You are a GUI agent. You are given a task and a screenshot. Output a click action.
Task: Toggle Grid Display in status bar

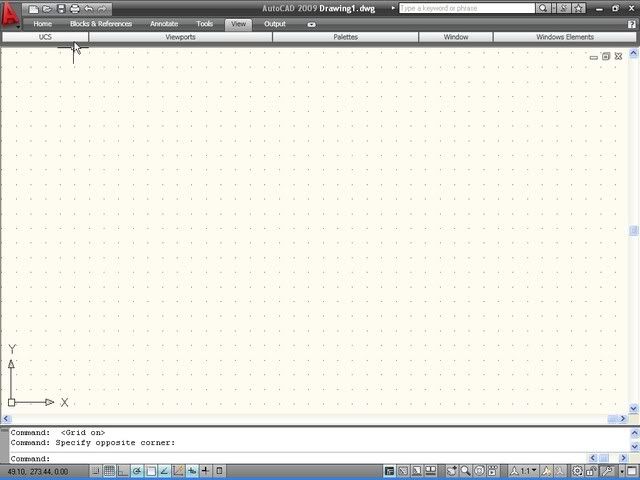click(x=108, y=471)
